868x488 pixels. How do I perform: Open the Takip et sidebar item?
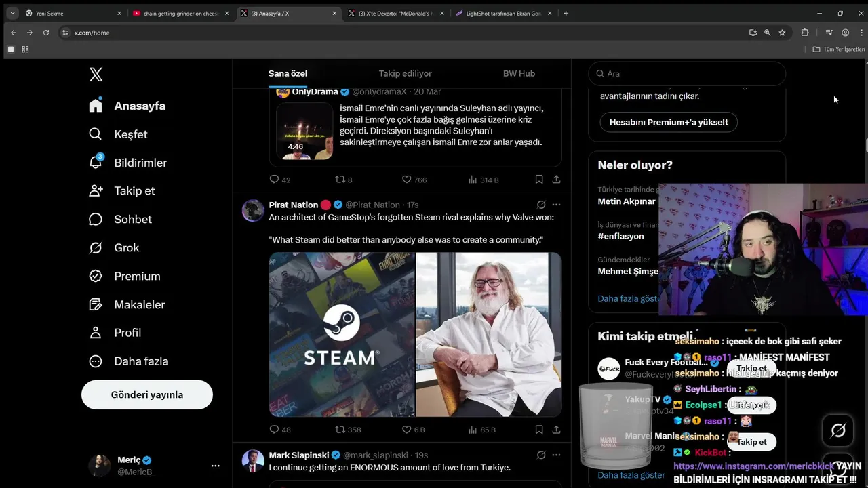tap(121, 191)
